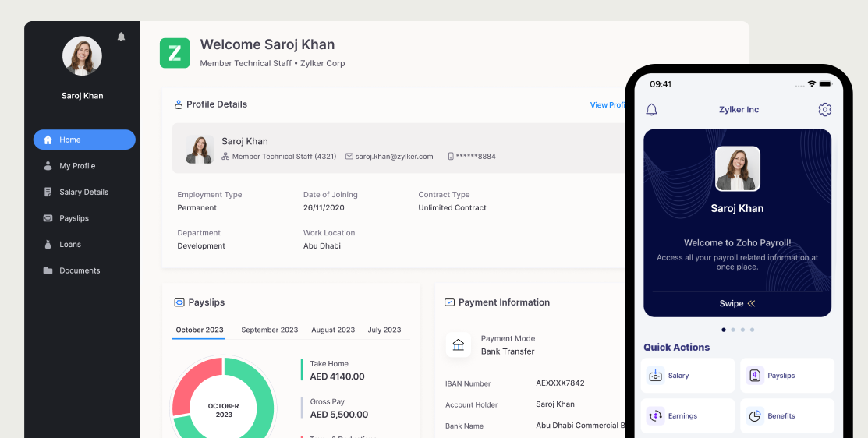The height and width of the screenshot is (438, 868).
Task: Tap the Payslips quick action icon on the phone
Action: click(x=754, y=376)
